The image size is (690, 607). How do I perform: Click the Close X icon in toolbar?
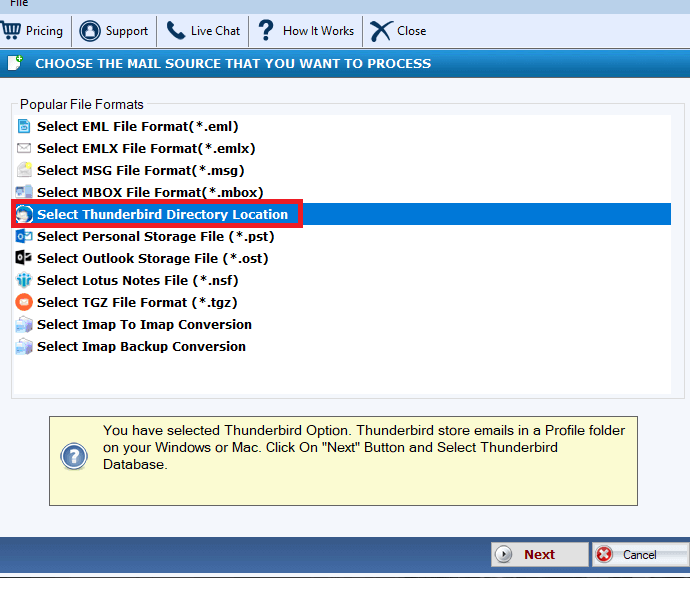pyautogui.click(x=380, y=31)
